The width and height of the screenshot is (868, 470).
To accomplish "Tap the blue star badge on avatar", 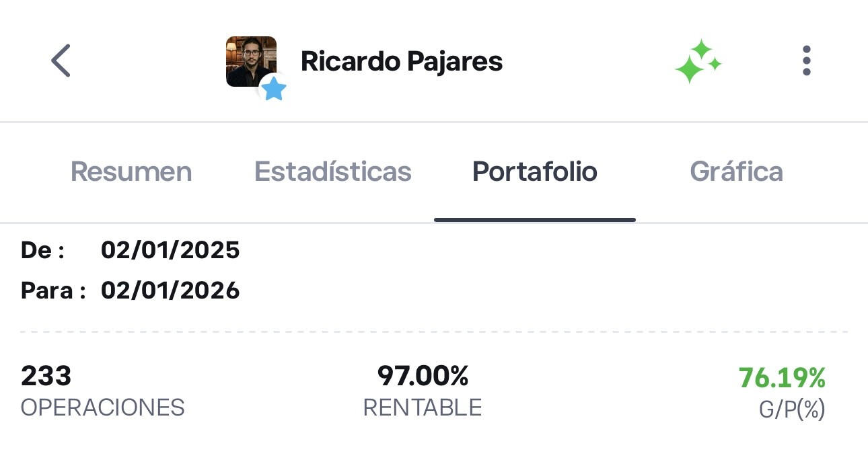I will tap(273, 89).
